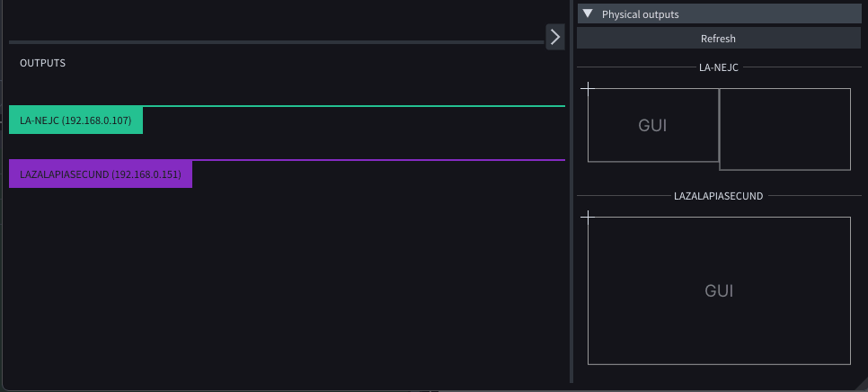Screen dimensions: 868x392
Task: Click the purple LAZALAPIASECUND track line
Action: tap(378, 160)
